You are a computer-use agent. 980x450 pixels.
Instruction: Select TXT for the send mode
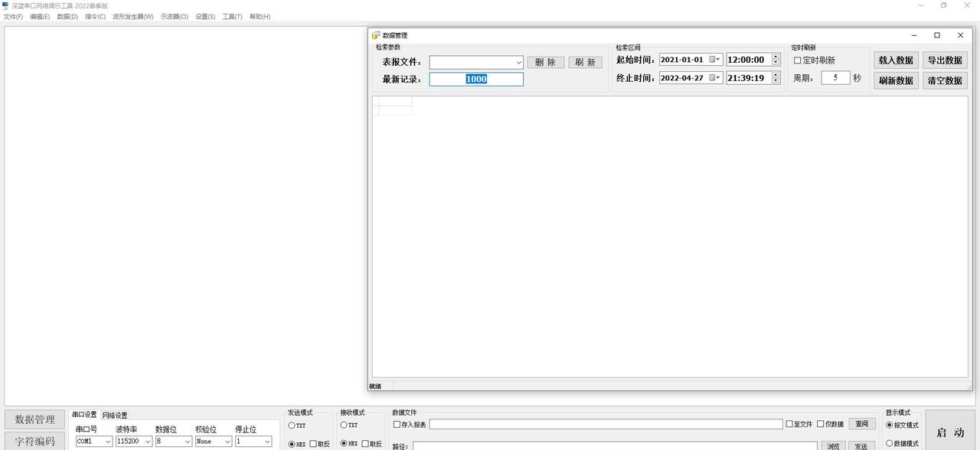[292, 426]
